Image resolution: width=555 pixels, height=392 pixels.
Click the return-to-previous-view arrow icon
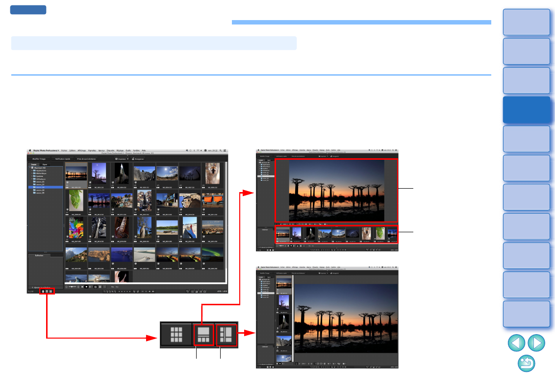tap(527, 364)
